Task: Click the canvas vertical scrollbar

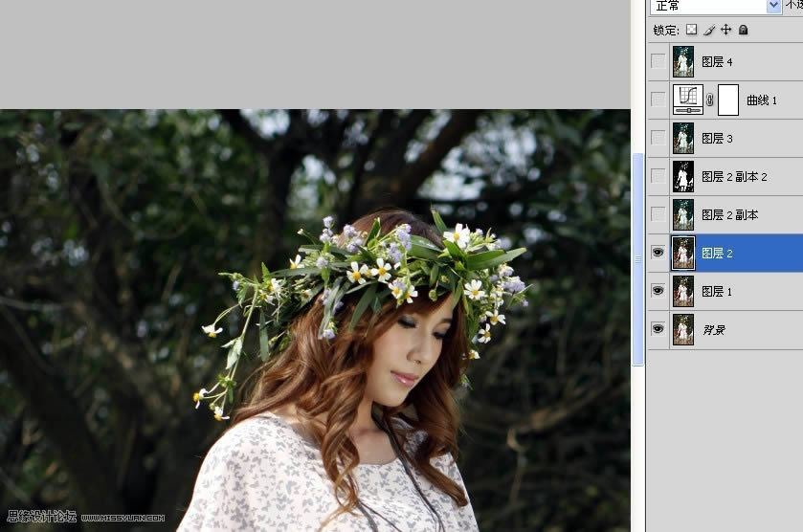Action: pyautogui.click(x=638, y=258)
